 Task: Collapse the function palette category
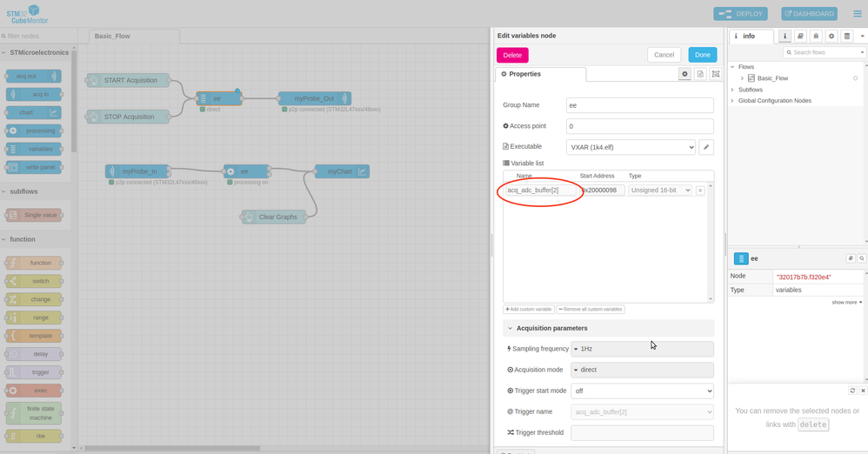pos(36,239)
